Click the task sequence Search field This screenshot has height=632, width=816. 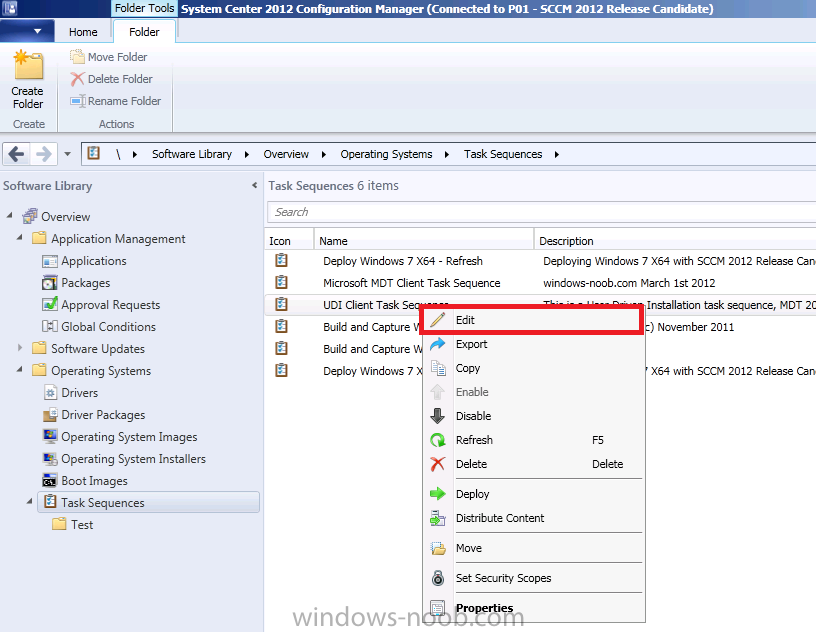pyautogui.click(x=542, y=212)
